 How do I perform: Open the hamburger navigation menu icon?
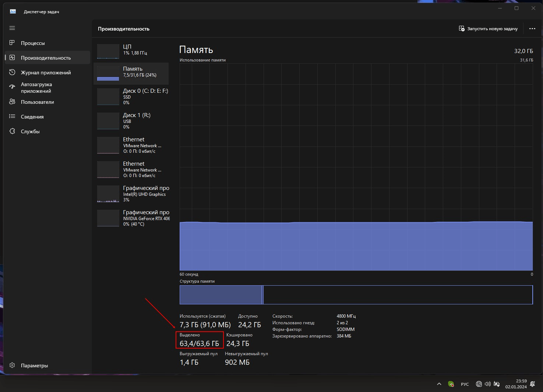point(12,28)
